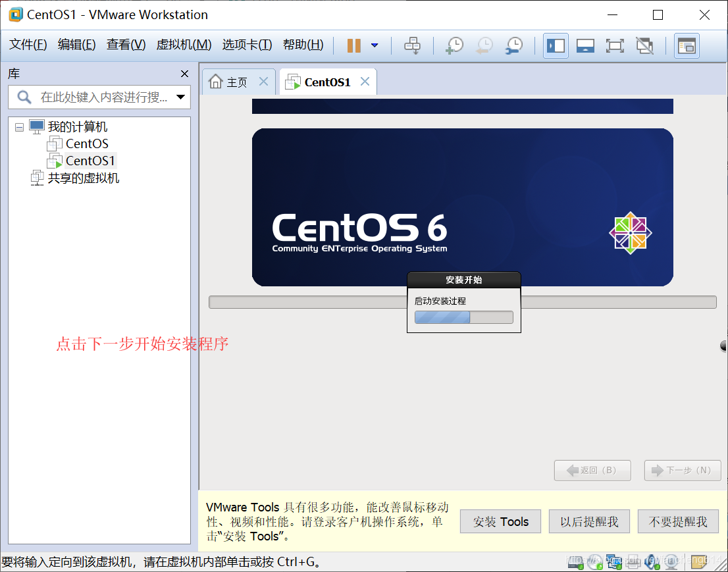
Task: Toggle the console view button
Action: 687,45
